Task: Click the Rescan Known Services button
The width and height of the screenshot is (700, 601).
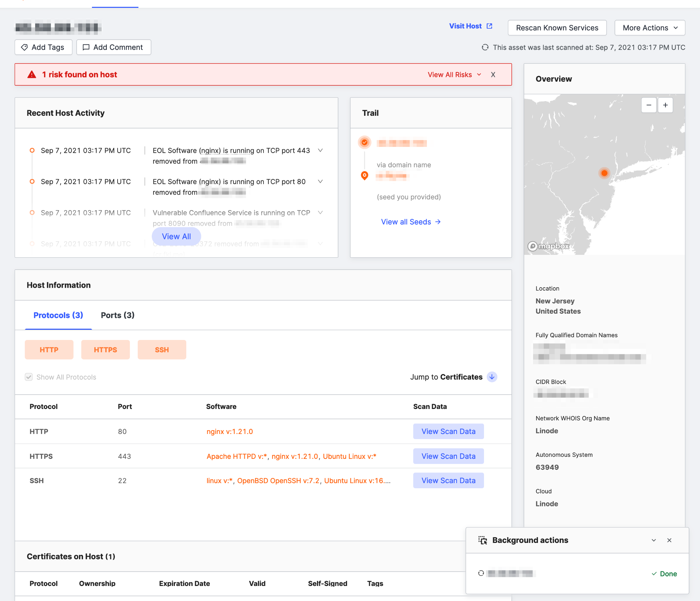Action: pyautogui.click(x=557, y=28)
